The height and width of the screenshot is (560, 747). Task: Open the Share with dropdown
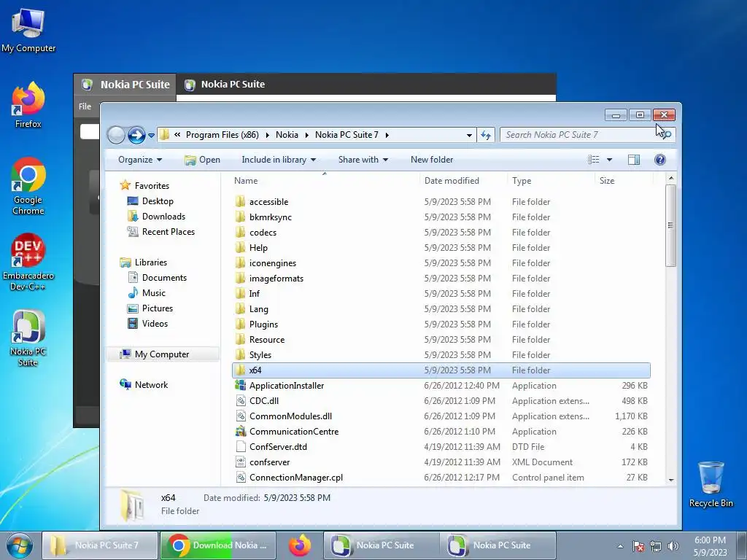coord(363,160)
